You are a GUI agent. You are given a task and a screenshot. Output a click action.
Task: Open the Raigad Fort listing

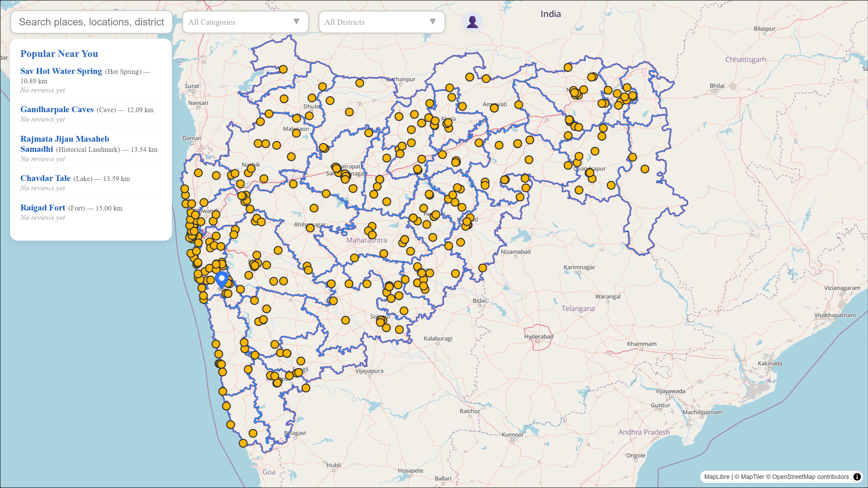[43, 208]
